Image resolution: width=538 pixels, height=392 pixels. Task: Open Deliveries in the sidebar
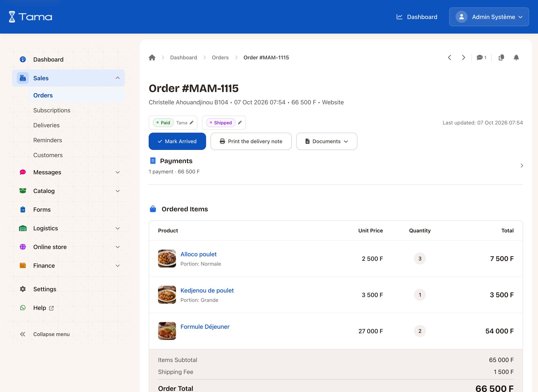[46, 125]
